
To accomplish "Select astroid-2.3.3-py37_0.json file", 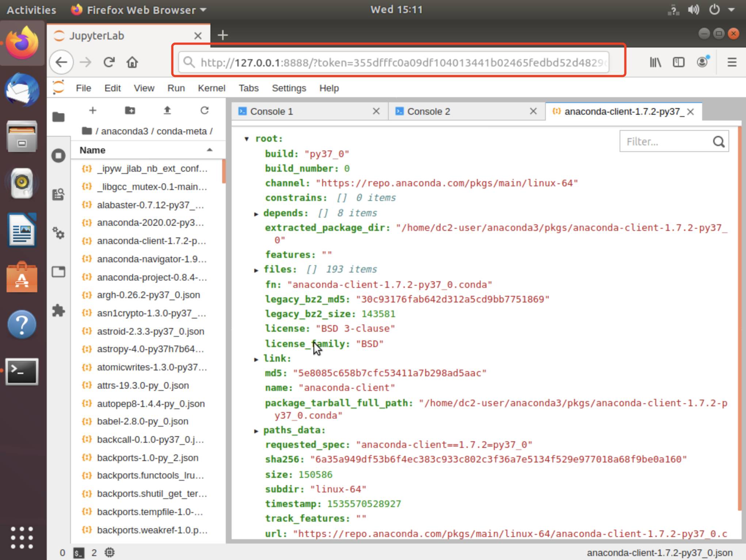I will tap(148, 331).
